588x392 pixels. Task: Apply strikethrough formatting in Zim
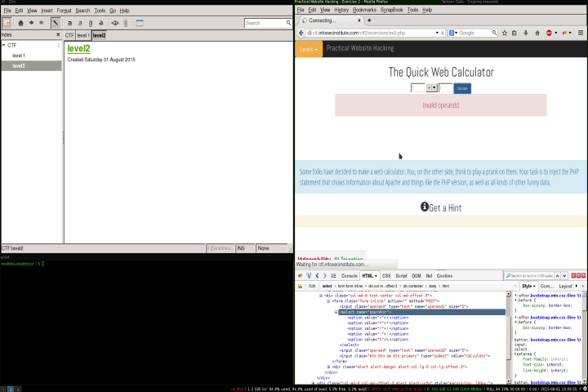[101, 23]
